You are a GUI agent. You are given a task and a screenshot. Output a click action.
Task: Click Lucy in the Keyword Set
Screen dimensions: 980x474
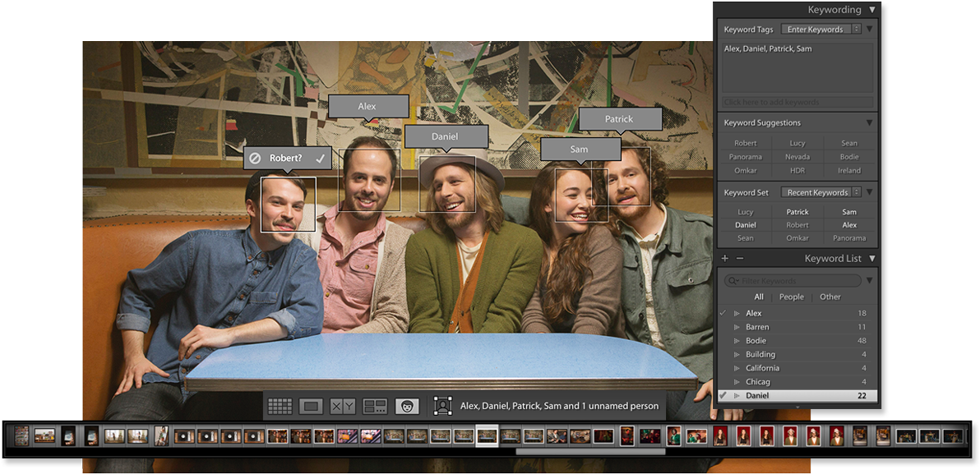click(745, 212)
